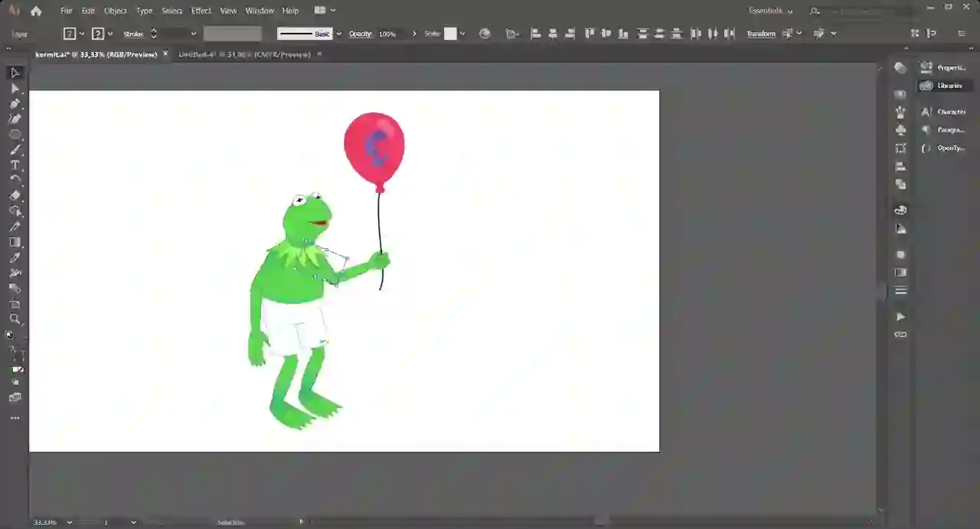Select the Zoom tool
Screen dimensions: 980x529
[15, 319]
